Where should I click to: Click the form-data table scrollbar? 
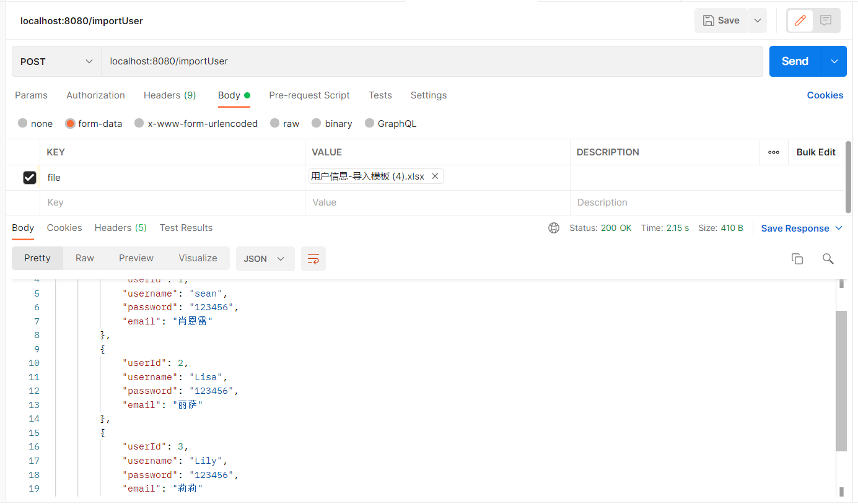[848, 176]
